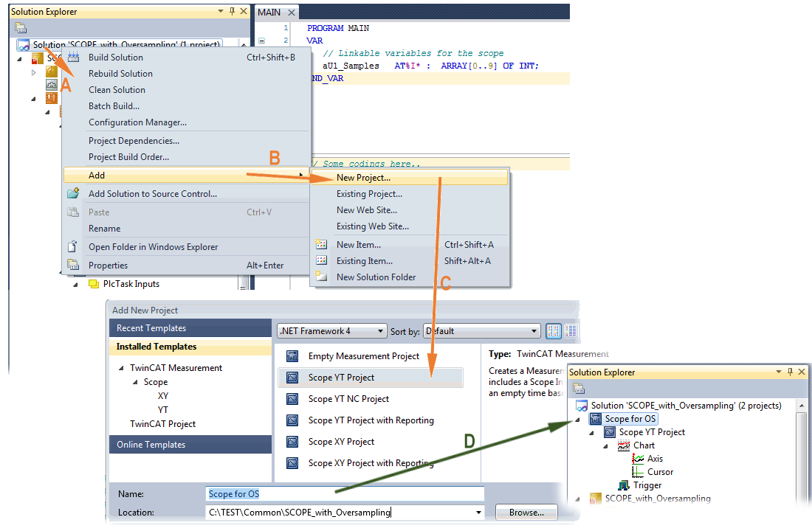Collapse the TwinCAT Measurement template node
Screen dimensions: 812x531
click(x=121, y=368)
